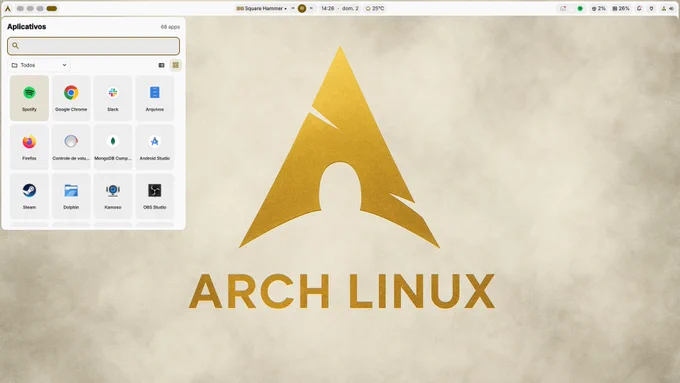Open Google Chrome from the launcher
The height and width of the screenshot is (383, 680).
pos(71,98)
